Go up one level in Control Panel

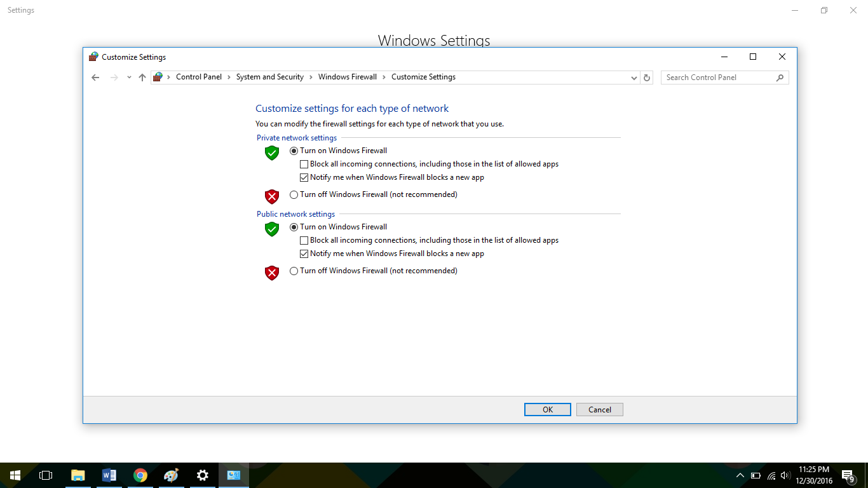[142, 78]
